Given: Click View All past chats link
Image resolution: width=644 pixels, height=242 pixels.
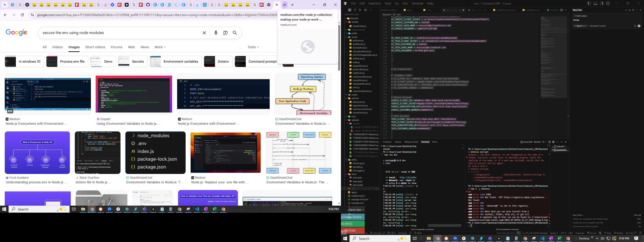Looking at the screenshot, I should (637, 215).
